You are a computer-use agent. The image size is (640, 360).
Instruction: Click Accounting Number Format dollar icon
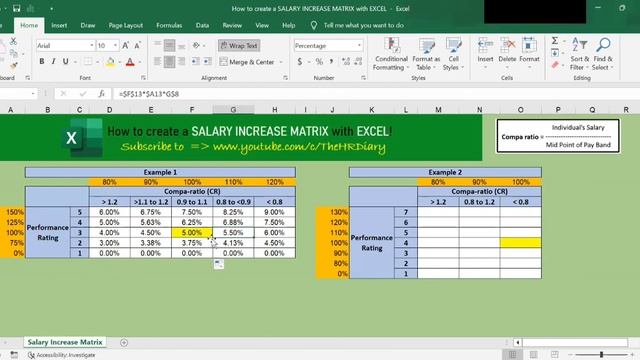(300, 62)
